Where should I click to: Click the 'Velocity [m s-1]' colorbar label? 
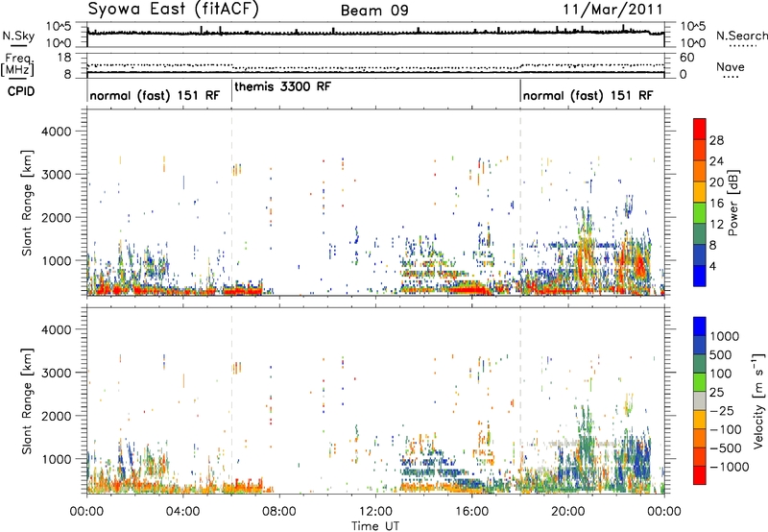pos(758,400)
